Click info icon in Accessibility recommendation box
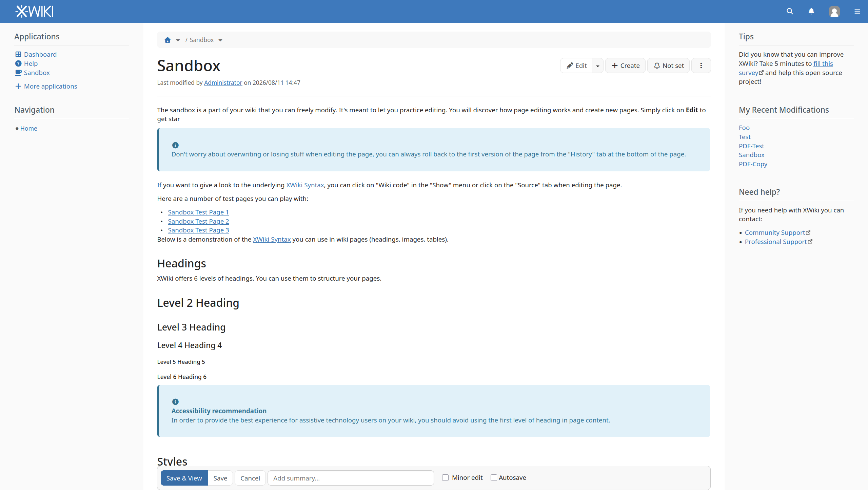Image resolution: width=868 pixels, height=490 pixels. pyautogui.click(x=175, y=402)
